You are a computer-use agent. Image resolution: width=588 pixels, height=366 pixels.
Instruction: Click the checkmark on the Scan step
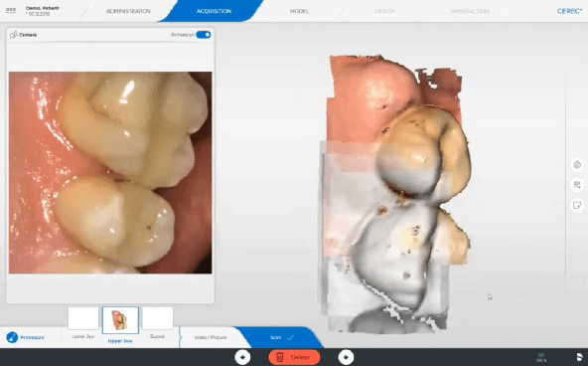coord(290,337)
